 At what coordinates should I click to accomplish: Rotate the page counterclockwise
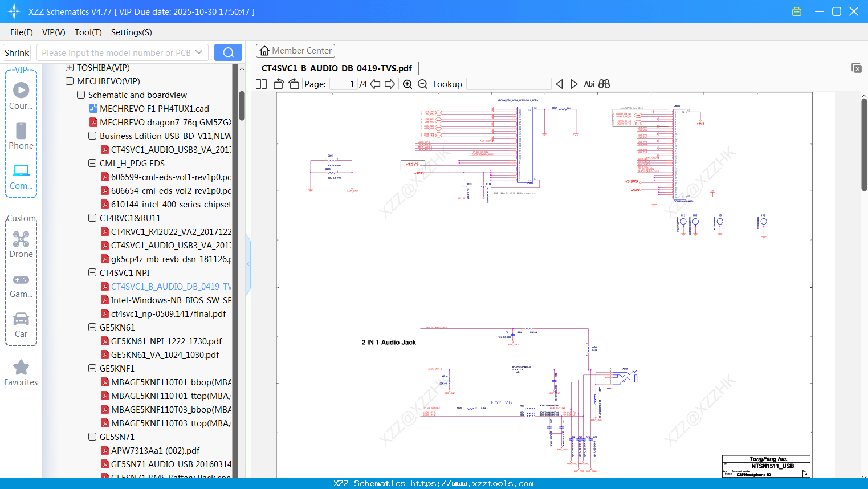278,84
